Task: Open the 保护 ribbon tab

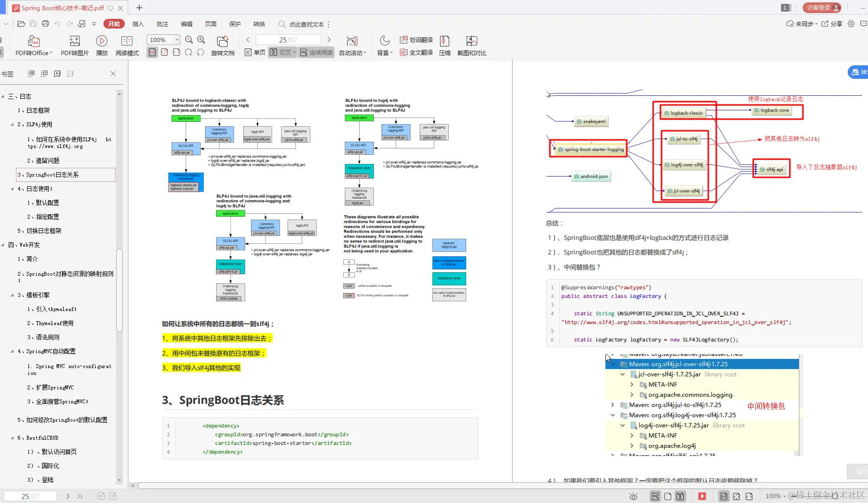Action: (235, 24)
